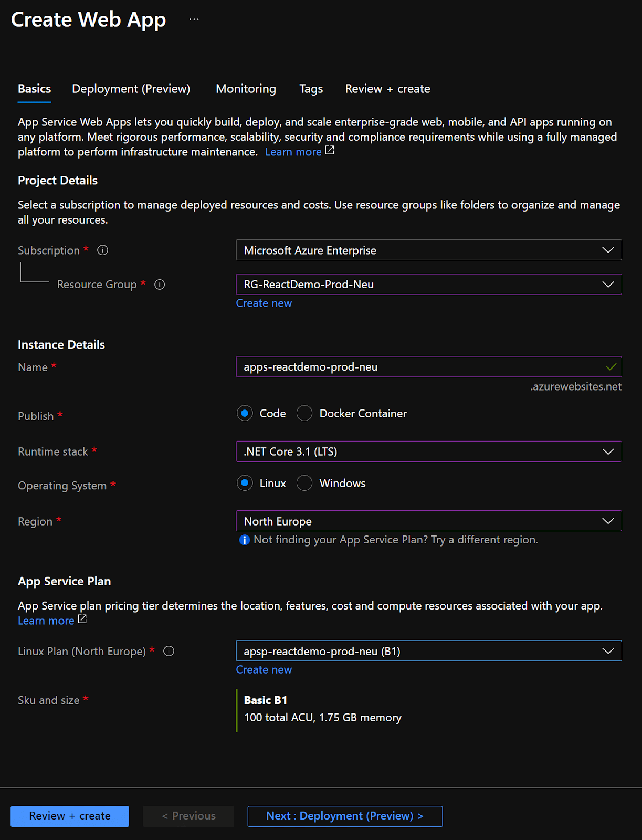Image resolution: width=642 pixels, height=840 pixels.
Task: Click the blue info icon under Region
Action: [x=244, y=540]
